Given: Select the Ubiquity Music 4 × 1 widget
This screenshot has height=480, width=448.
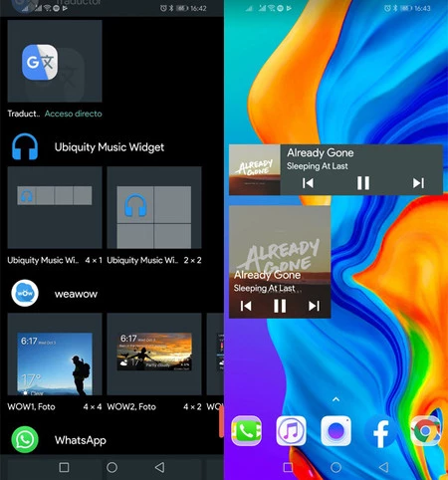Looking at the screenshot, I should click(55, 207).
